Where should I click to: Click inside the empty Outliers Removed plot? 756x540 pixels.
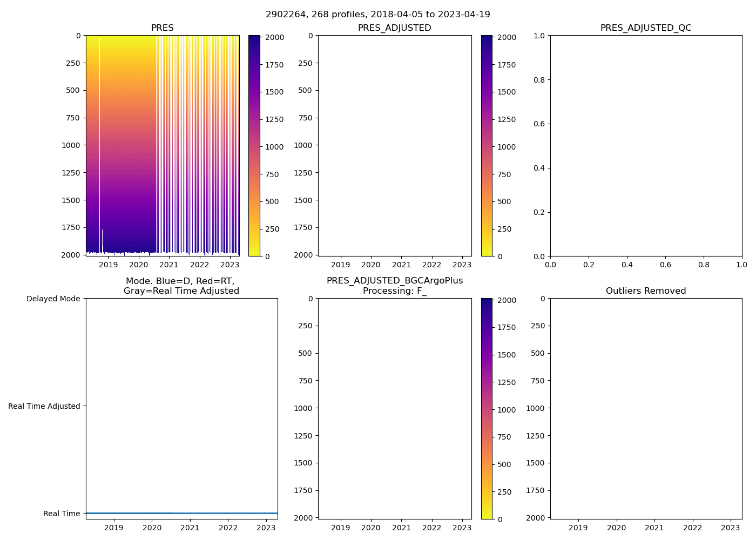[x=646, y=409]
